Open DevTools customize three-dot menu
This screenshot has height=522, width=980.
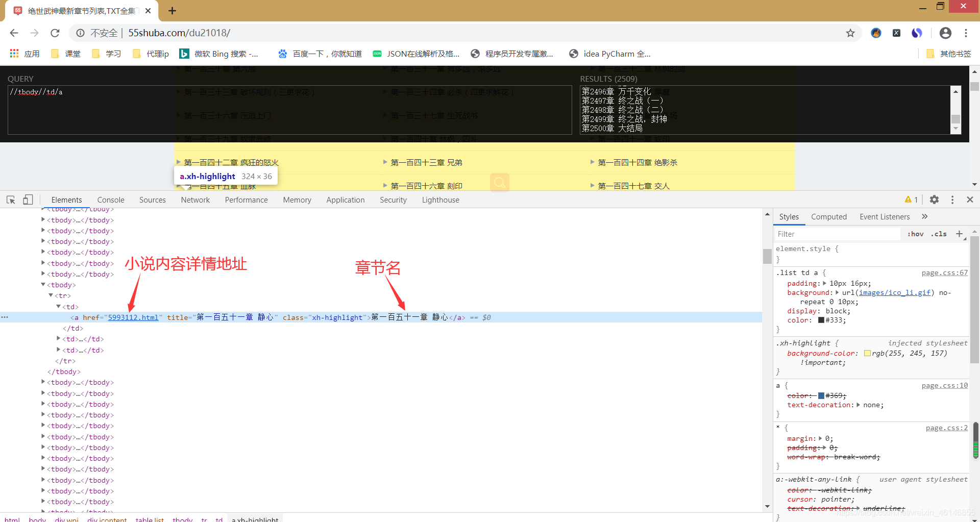[x=952, y=200]
